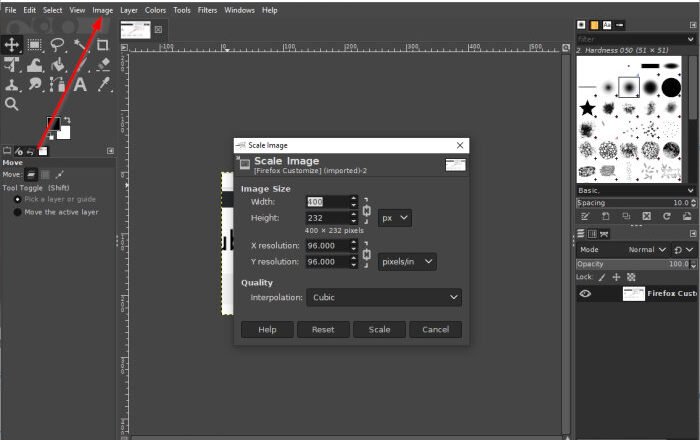Toggle visibility of Firefox Cust layer

pos(585,294)
